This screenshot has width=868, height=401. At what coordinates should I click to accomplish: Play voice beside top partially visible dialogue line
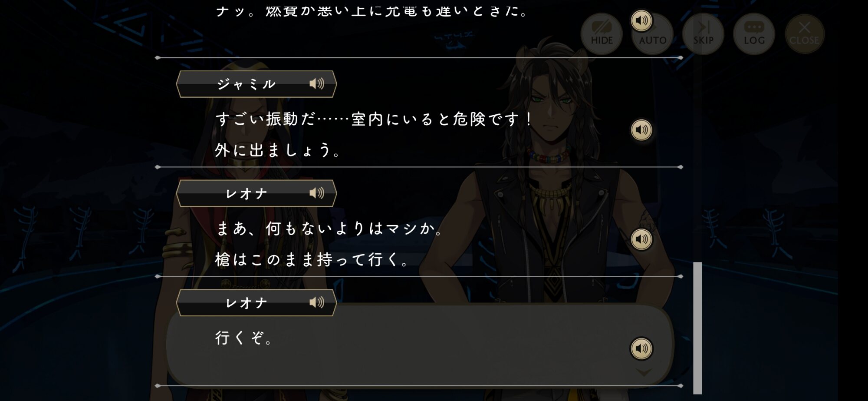point(641,20)
